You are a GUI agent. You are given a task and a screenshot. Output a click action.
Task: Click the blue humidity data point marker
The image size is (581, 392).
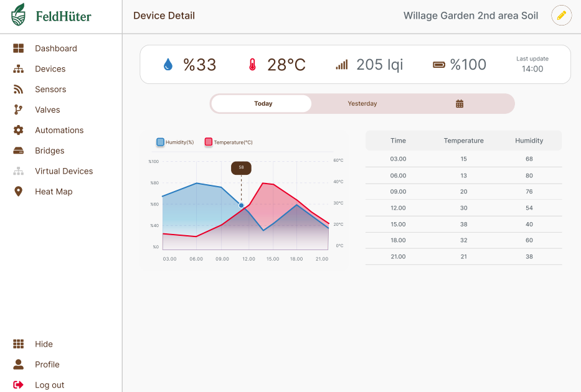pos(242,205)
